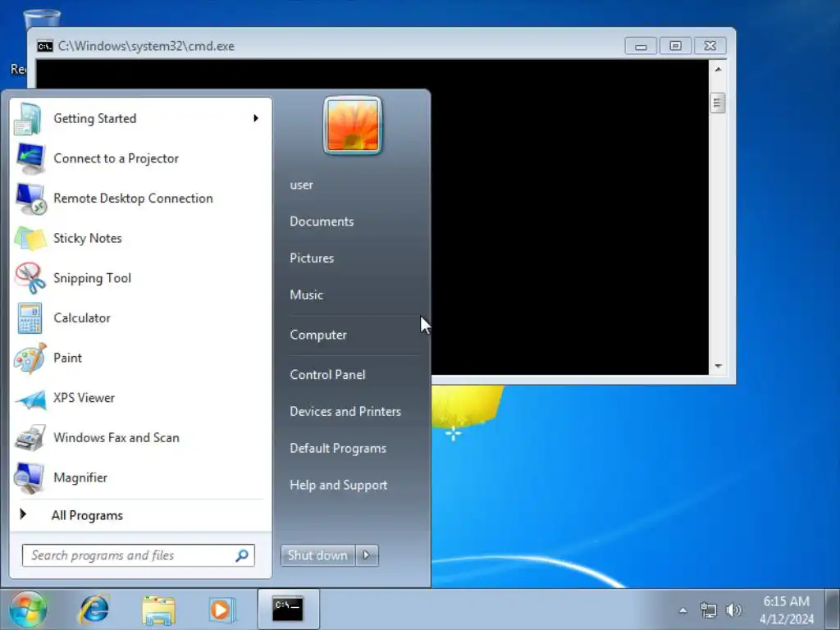Click the Show desktop strip
This screenshot has height=630, width=840.
tap(833, 609)
